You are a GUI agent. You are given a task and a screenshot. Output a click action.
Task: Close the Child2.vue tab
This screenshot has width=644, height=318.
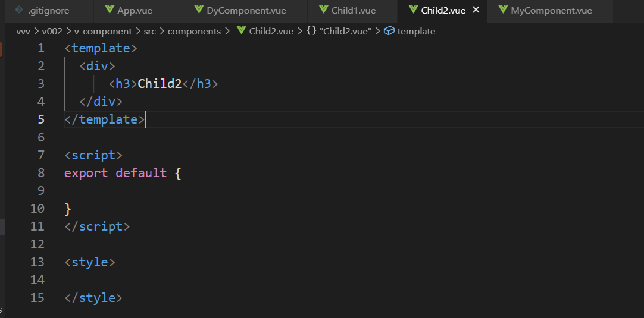click(x=476, y=10)
